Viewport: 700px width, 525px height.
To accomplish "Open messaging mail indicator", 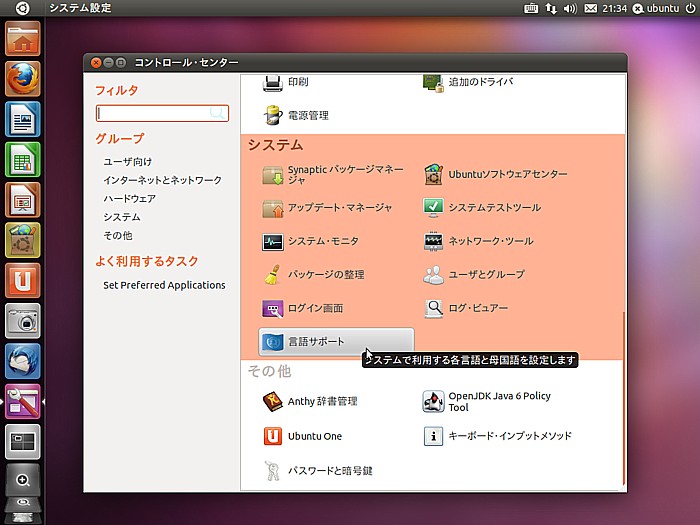I will [x=590, y=8].
